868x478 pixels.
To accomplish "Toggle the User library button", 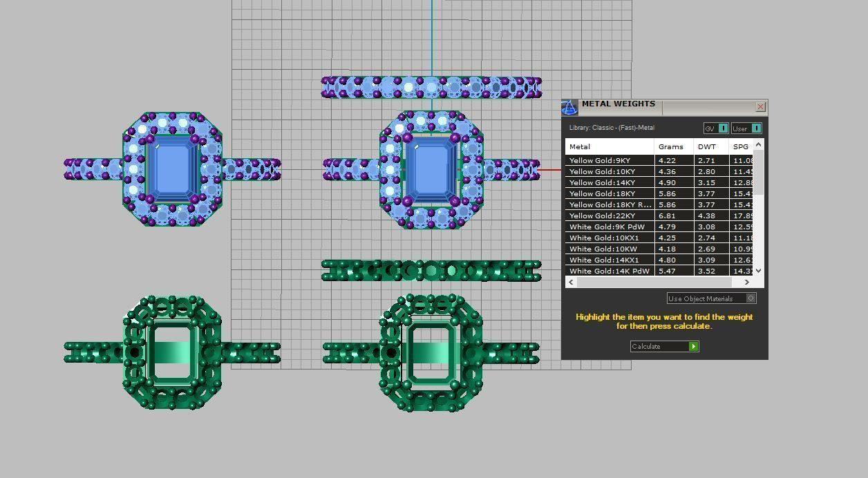I will [x=746, y=128].
